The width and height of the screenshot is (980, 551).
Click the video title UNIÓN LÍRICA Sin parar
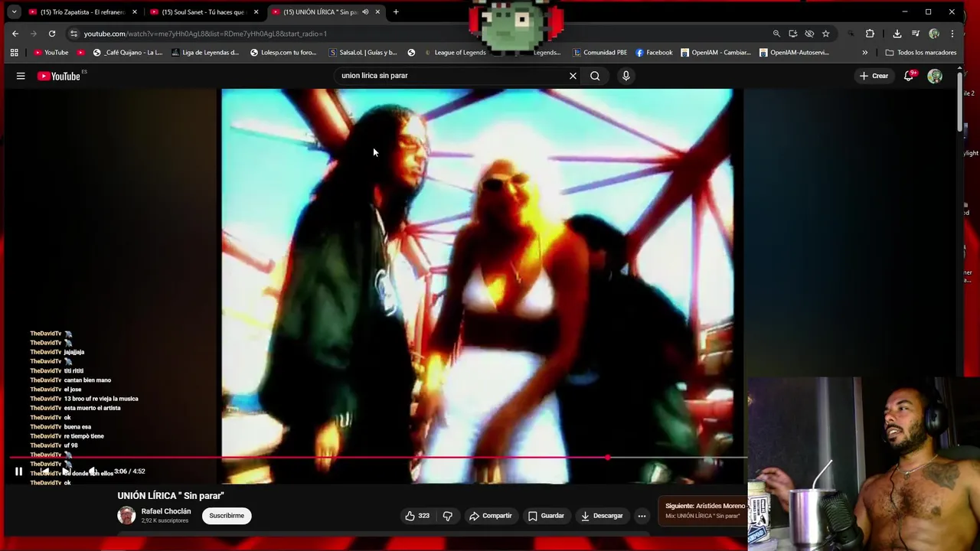pos(171,496)
